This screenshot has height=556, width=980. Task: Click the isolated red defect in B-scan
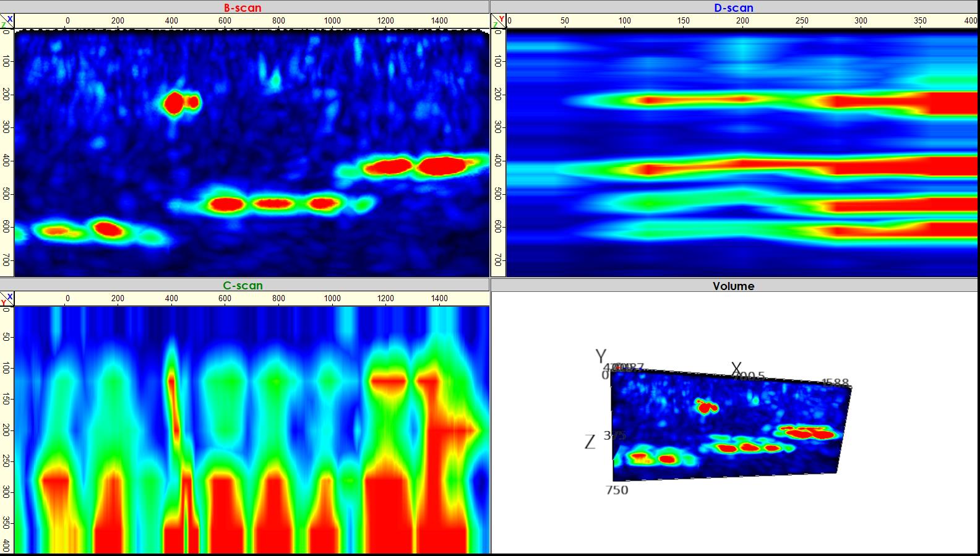pyautogui.click(x=175, y=103)
